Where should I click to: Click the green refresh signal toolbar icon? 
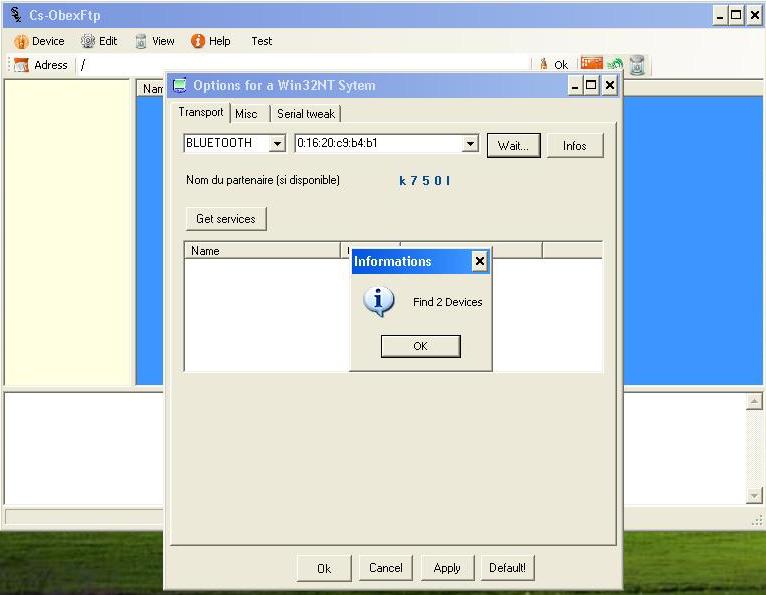tap(615, 65)
